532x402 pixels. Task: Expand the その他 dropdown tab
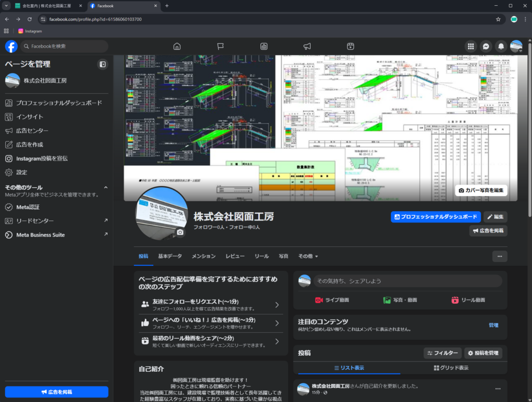coord(308,256)
